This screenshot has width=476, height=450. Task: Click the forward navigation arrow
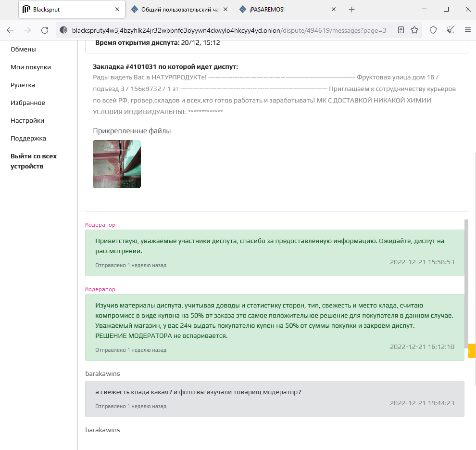27,30
